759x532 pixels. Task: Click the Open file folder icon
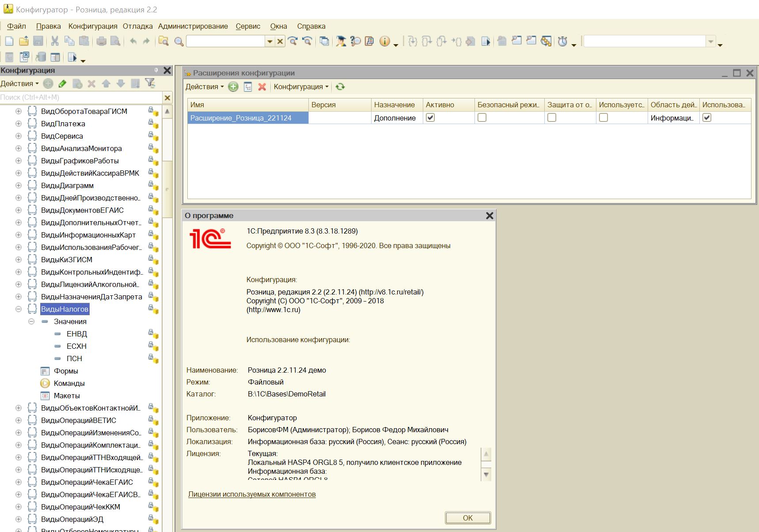[24, 42]
